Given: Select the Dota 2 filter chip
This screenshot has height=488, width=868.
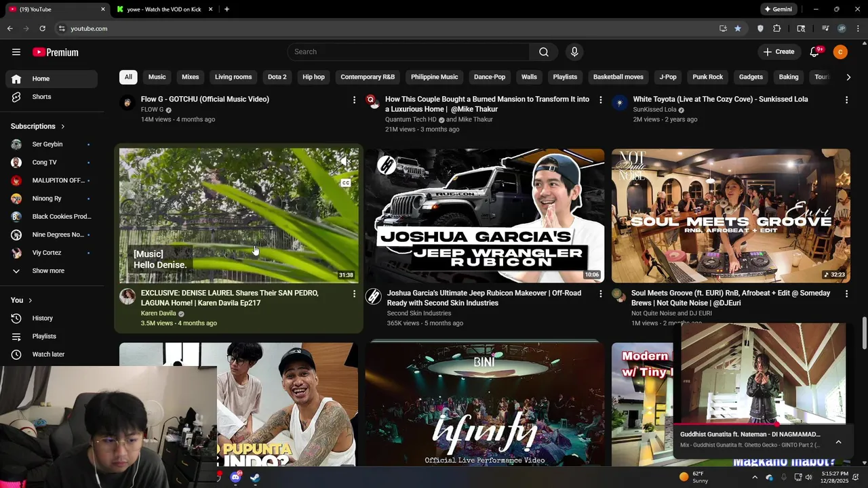Looking at the screenshot, I should point(277,77).
